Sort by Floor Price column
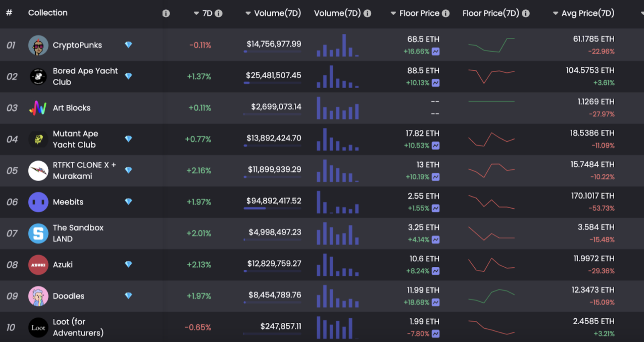 pos(415,13)
